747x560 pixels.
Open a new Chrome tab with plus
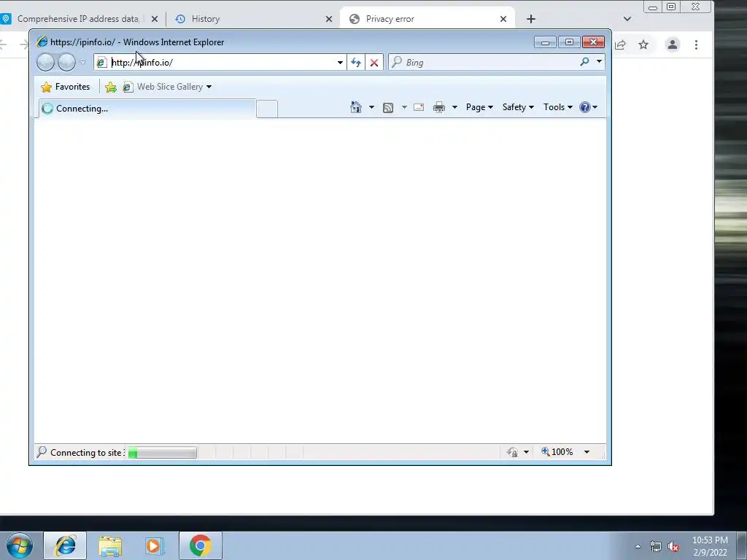[531, 19]
